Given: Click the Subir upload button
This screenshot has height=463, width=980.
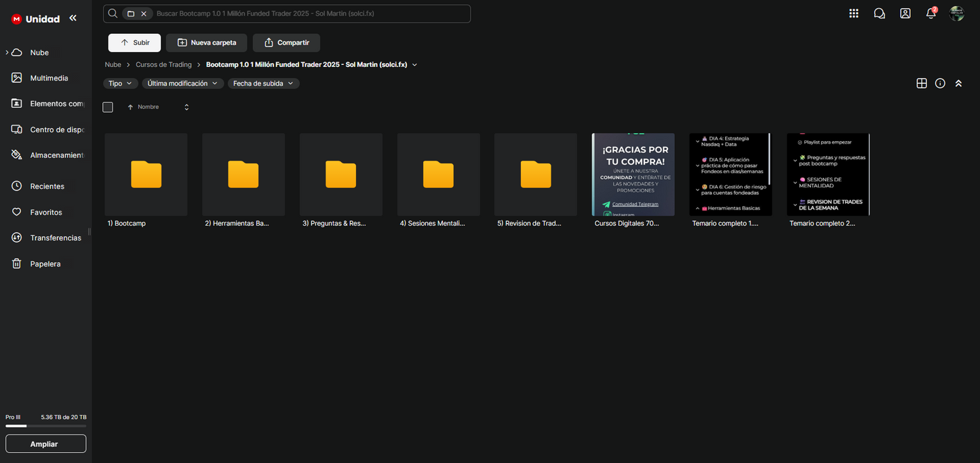Looking at the screenshot, I should [134, 43].
